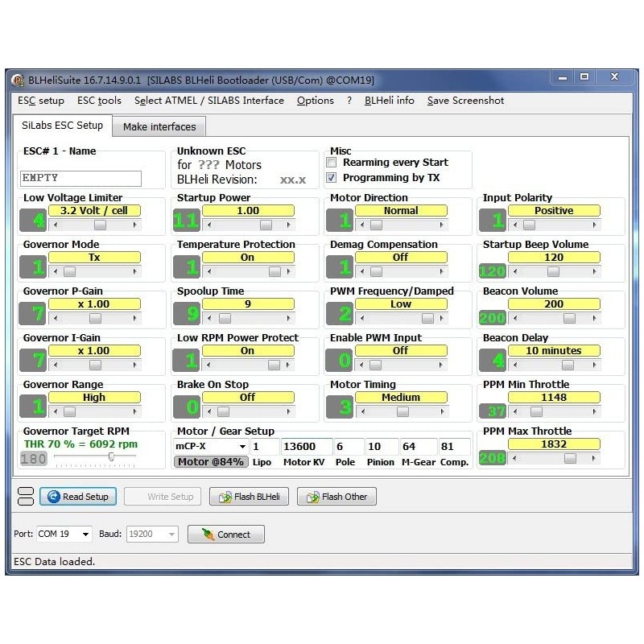The height and width of the screenshot is (644, 644).
Task: Switch to the Make interfaces tab
Action: tap(159, 126)
